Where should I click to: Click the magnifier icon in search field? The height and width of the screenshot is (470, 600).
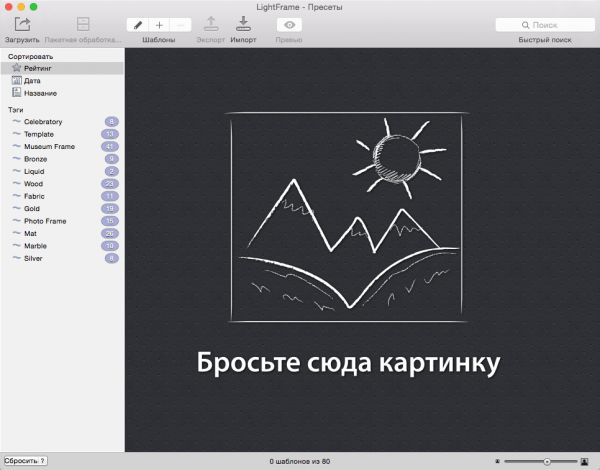(525, 25)
